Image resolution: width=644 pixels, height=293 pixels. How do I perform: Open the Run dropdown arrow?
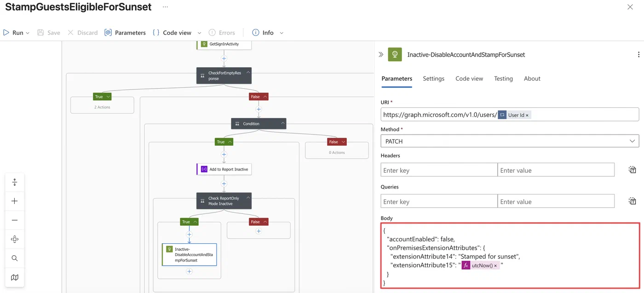click(28, 33)
